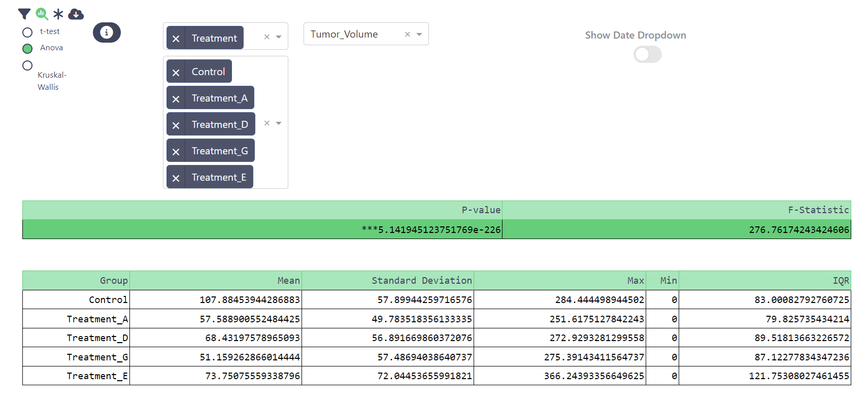Remove the Control group chip

pos(176,72)
